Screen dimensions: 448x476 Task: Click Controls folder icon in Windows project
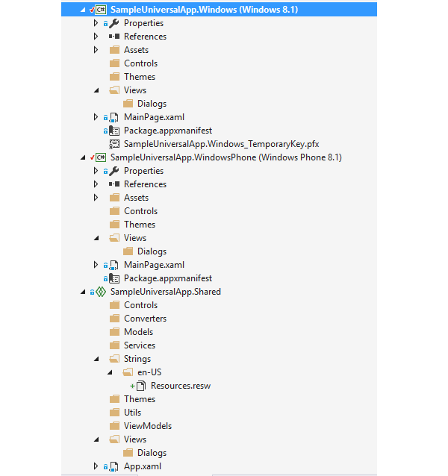point(114,63)
